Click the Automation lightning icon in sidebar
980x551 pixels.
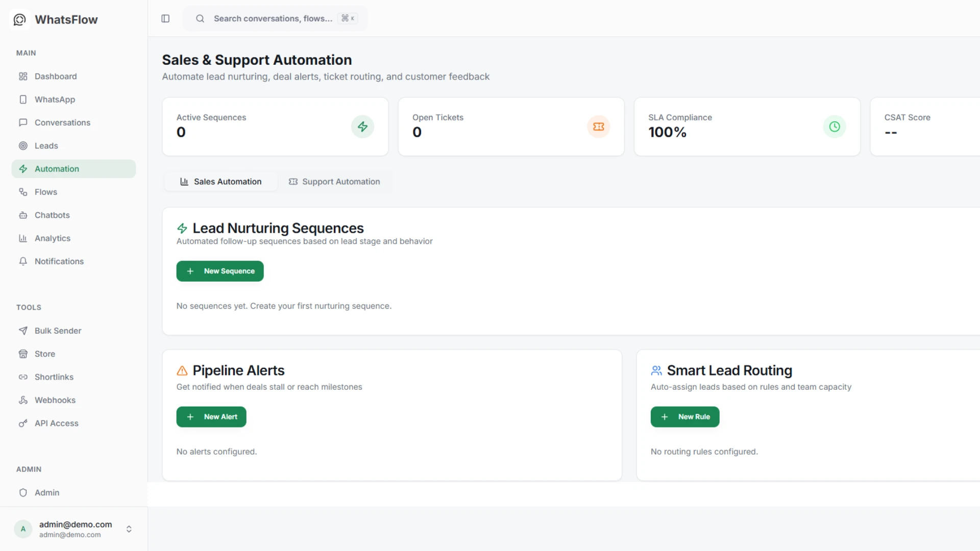[x=23, y=169]
